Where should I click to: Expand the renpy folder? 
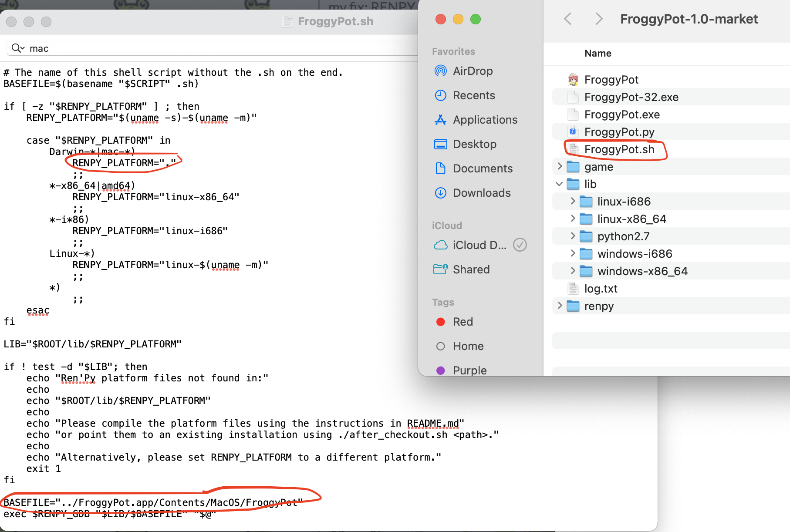coord(560,306)
